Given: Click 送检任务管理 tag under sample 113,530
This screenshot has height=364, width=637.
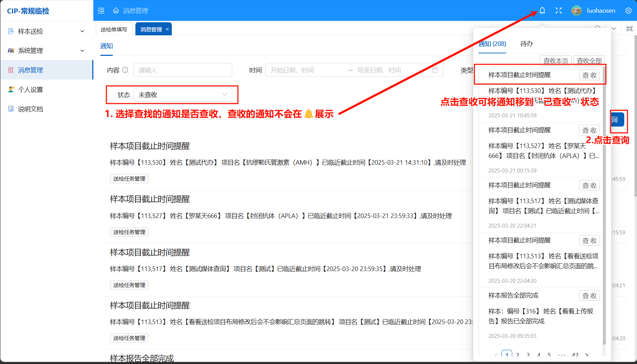Looking at the screenshot, I should click(129, 179).
